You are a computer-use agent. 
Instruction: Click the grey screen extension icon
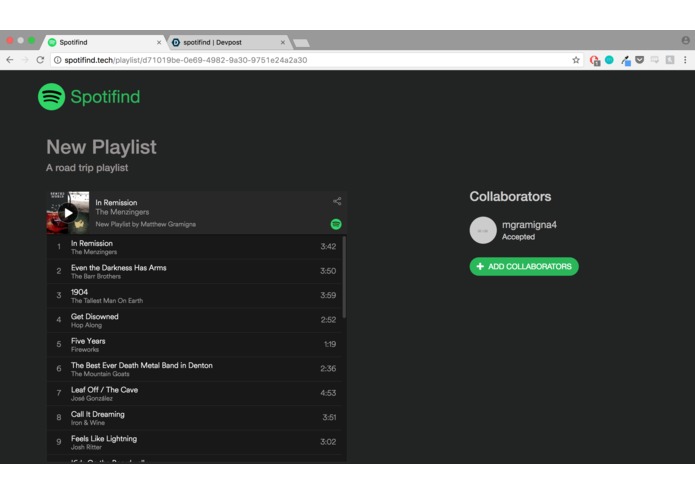pyautogui.click(x=655, y=60)
